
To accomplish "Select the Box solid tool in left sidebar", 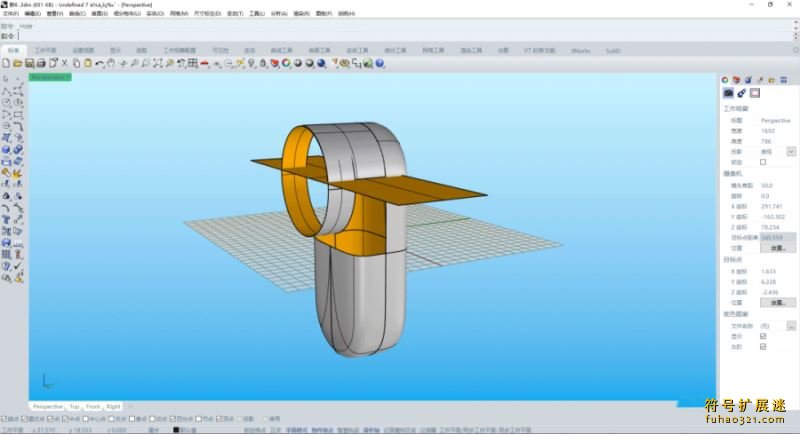I will pyautogui.click(x=7, y=149).
